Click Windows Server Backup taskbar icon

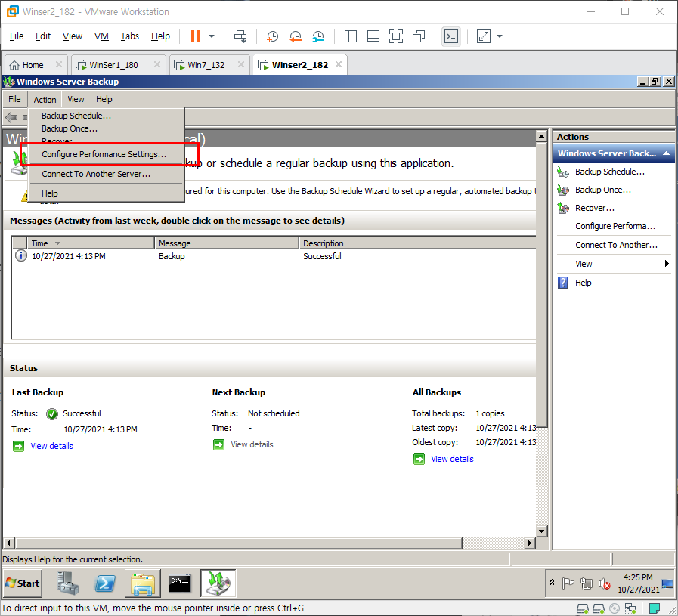[218, 583]
